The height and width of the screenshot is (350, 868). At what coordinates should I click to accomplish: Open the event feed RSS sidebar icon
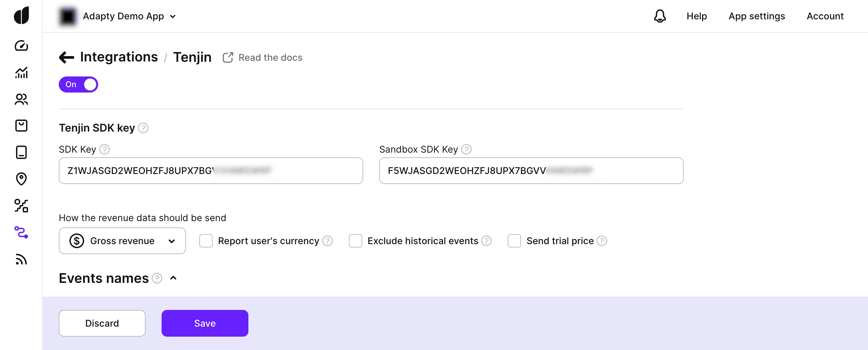[21, 259]
